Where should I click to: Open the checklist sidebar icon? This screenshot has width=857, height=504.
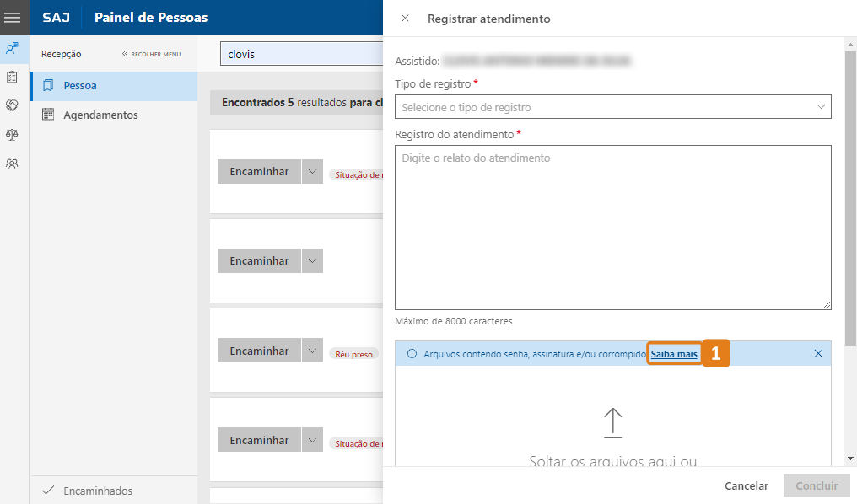12,77
